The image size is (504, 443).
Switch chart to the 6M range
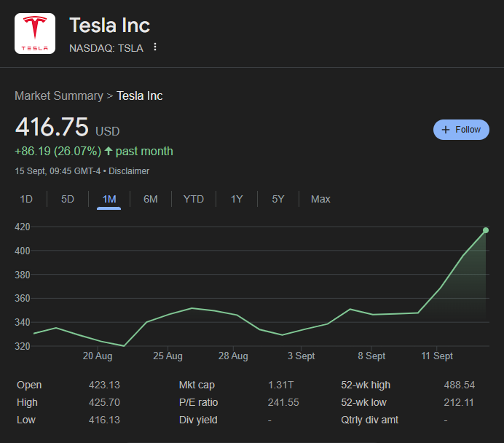(x=151, y=199)
